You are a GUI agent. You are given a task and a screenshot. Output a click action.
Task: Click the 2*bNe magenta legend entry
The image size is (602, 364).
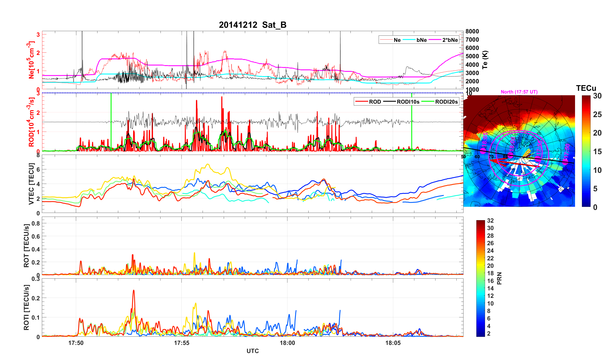point(450,40)
